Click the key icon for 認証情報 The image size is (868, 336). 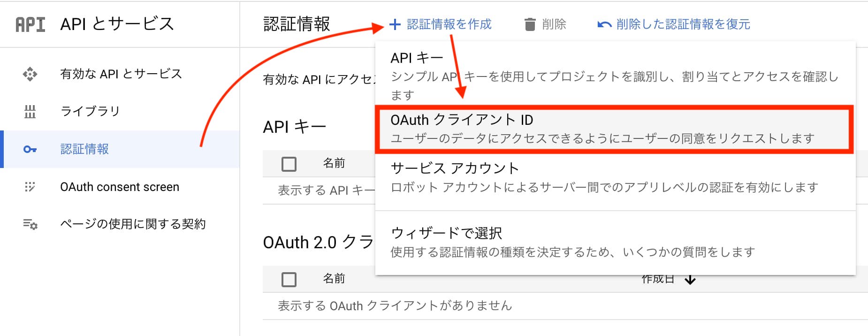click(x=30, y=149)
